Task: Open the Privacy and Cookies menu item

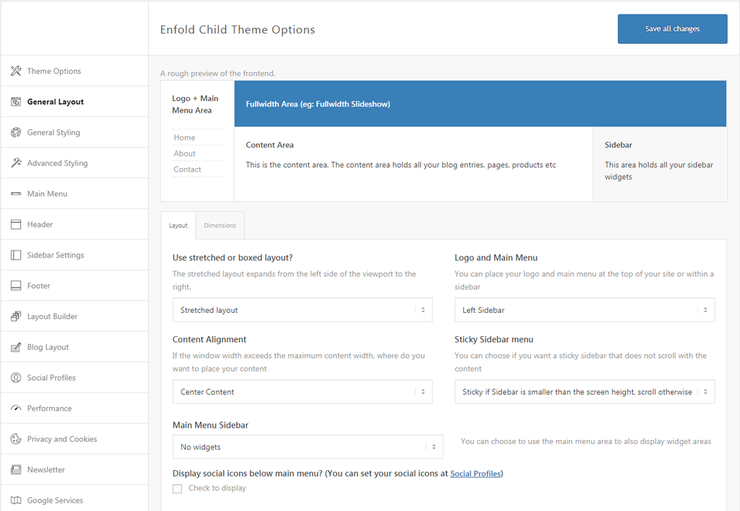Action: pos(61,439)
